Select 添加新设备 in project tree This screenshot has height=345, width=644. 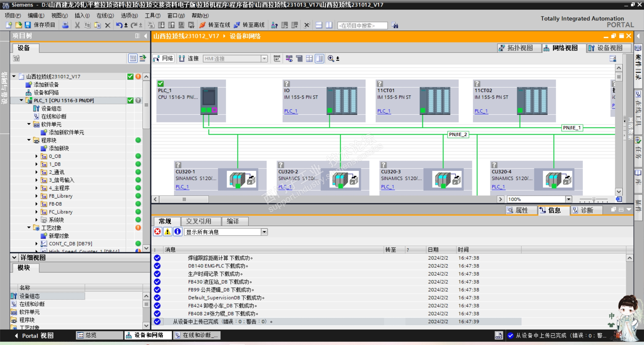(46, 85)
